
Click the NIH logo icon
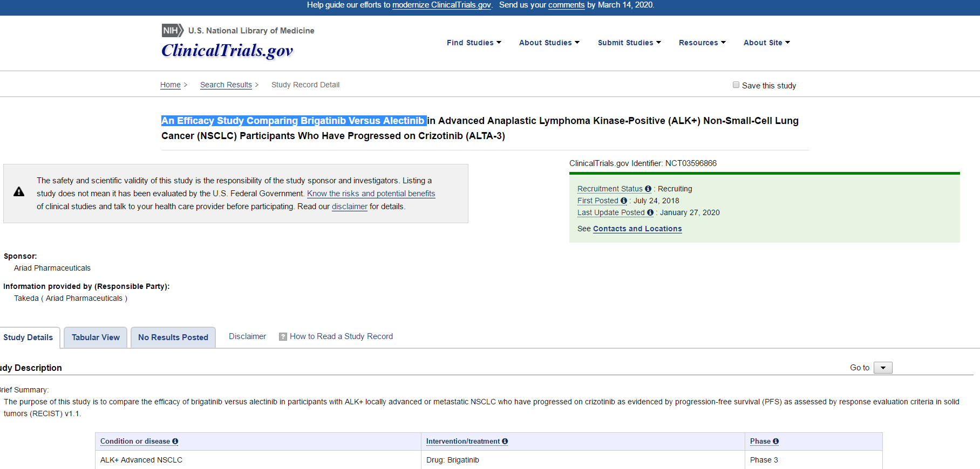(172, 31)
